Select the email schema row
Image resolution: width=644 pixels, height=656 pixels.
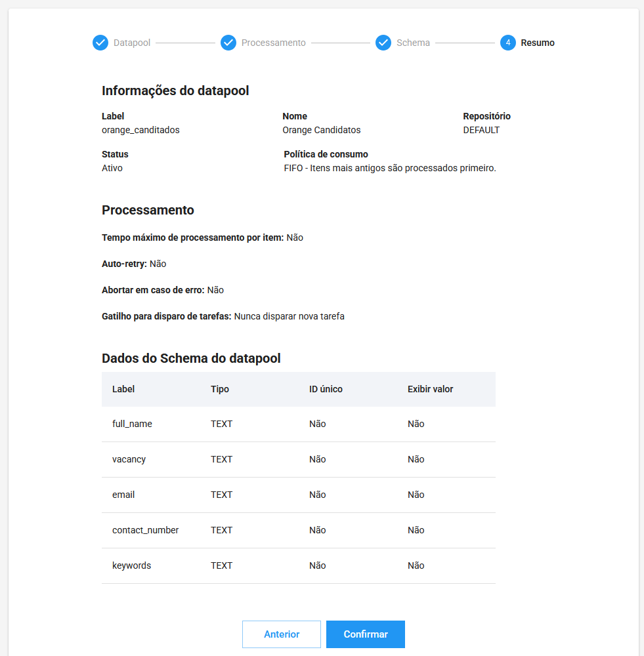[x=123, y=495]
